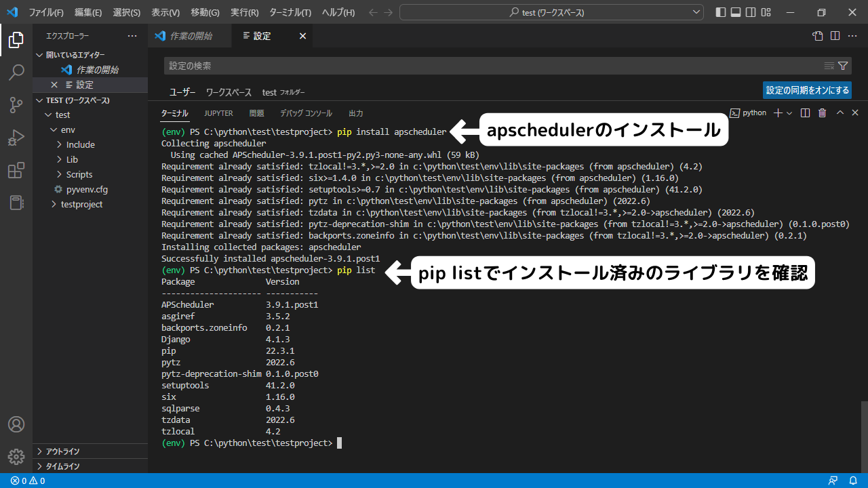Kill the active terminal with trash icon
The image size is (868, 488).
coord(822,113)
